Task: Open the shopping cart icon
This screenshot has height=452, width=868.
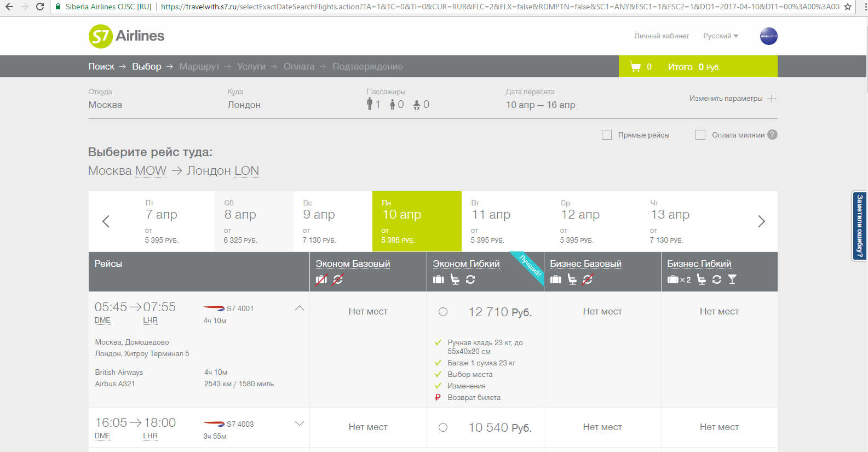Action: click(x=635, y=67)
